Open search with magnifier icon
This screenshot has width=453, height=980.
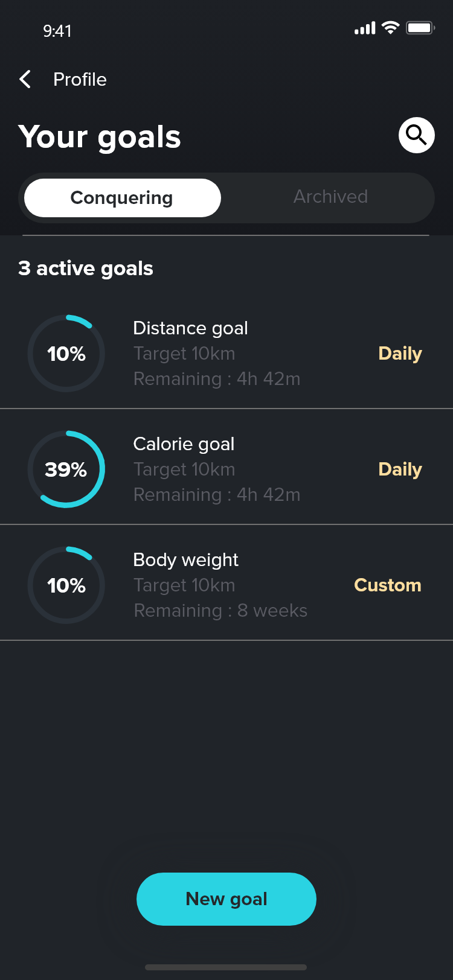pyautogui.click(x=416, y=135)
